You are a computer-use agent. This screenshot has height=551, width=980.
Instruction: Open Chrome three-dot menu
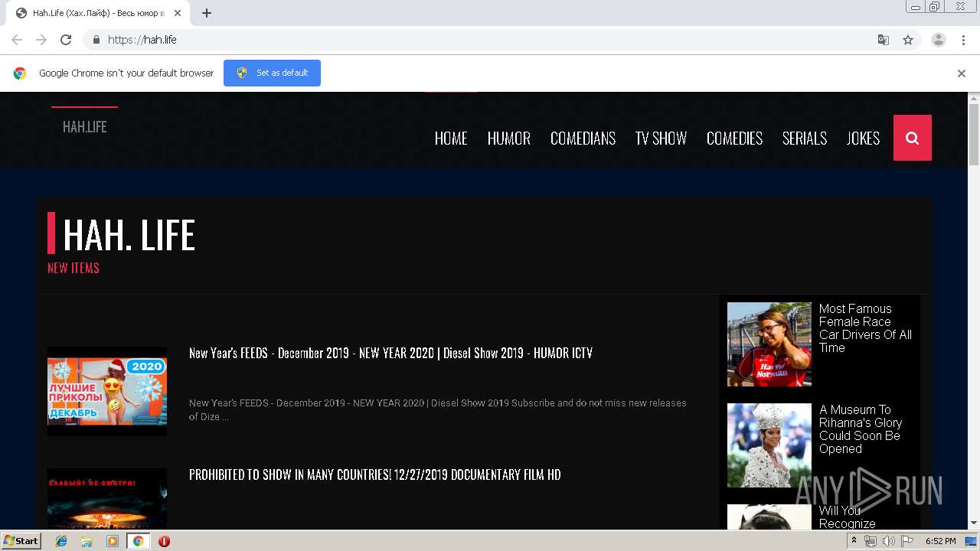[x=963, y=40]
